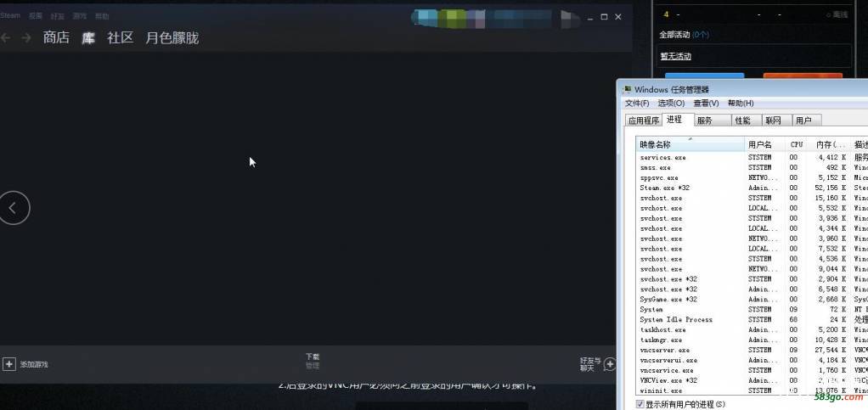This screenshot has height=410, width=868.
Task: Open 选项(O) menu in Task Manager
Action: (x=672, y=104)
